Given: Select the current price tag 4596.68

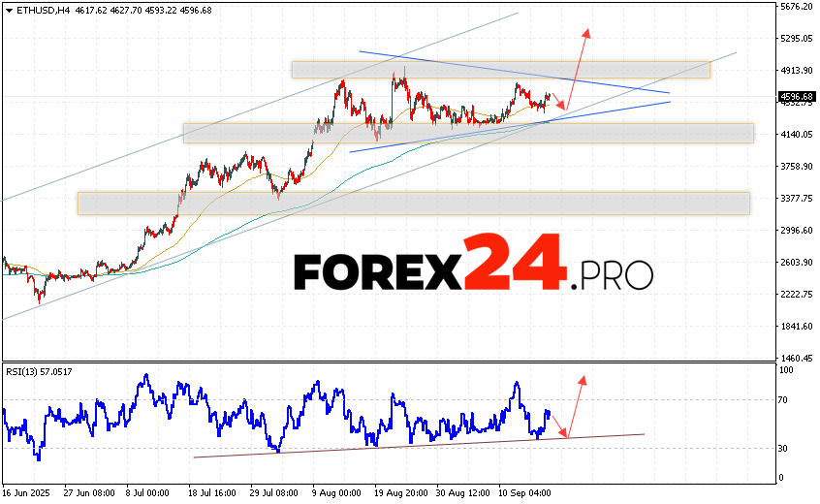Looking at the screenshot, I should [796, 96].
